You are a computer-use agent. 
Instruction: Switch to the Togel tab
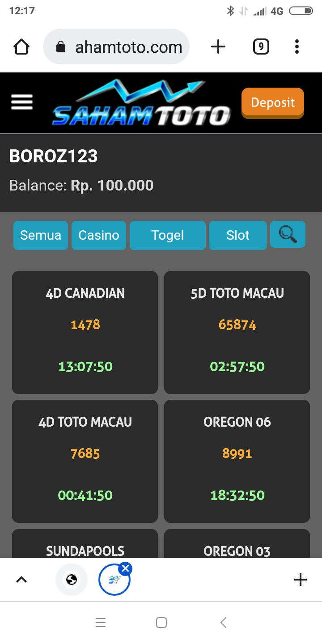(168, 235)
